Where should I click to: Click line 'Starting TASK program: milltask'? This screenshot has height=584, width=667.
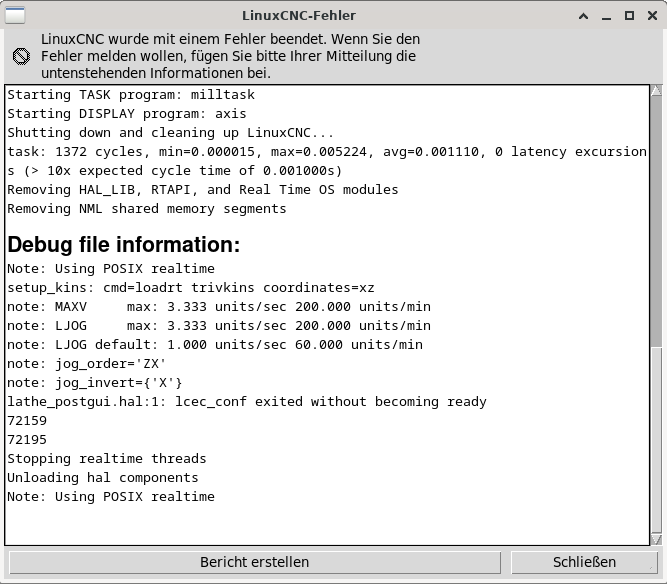[131, 94]
